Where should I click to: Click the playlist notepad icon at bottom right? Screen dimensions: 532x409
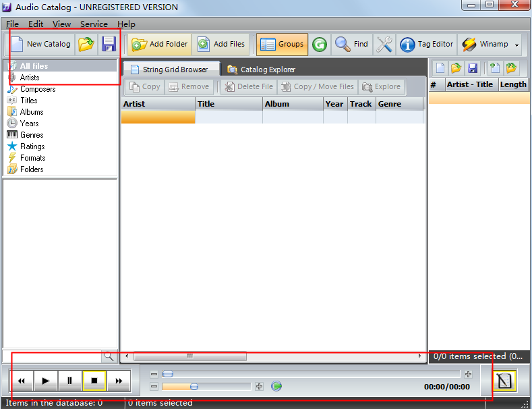(504, 381)
